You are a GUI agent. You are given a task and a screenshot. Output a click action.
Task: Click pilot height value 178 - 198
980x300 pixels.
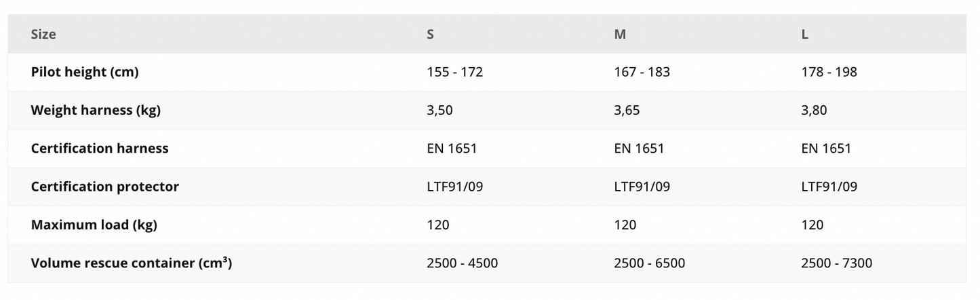[829, 72]
